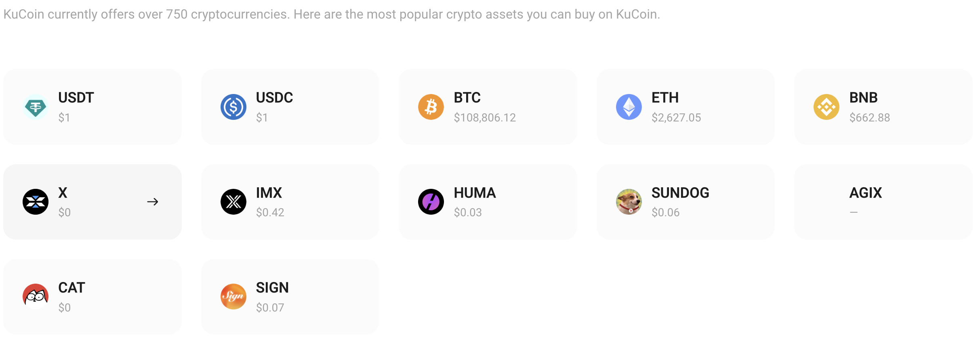Click the blue USDC coin icon
Image resolution: width=980 pixels, height=347 pixels.
click(233, 107)
